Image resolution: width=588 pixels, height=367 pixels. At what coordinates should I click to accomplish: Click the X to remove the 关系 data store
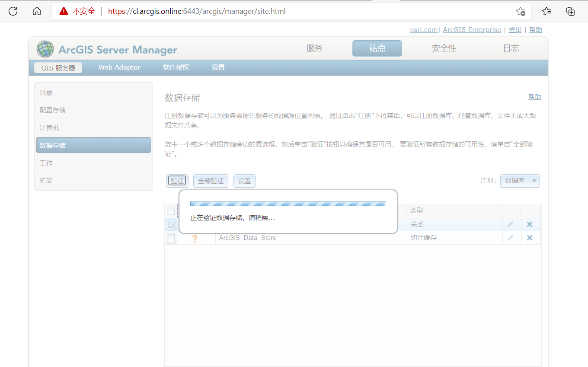click(530, 224)
